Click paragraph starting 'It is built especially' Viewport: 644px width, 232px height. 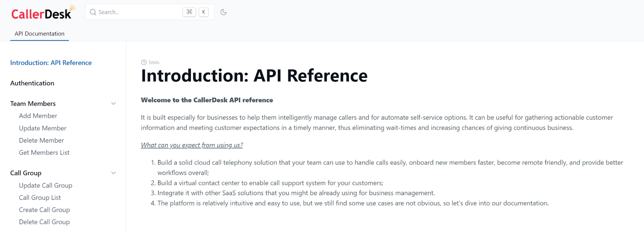point(377,123)
